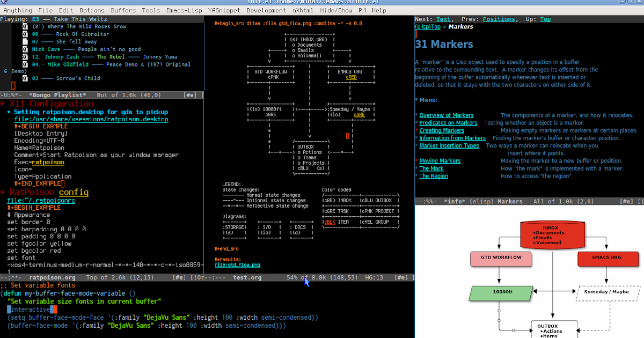
Task: Open the file:gtd_flow.png results link
Action: tap(236, 264)
